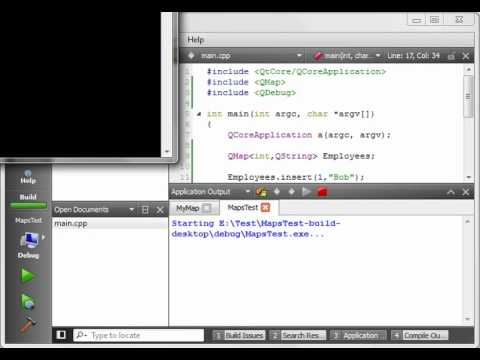Collapse the main function fold marker
Image resolution: width=480 pixels, height=360 pixels.
pos(199,114)
